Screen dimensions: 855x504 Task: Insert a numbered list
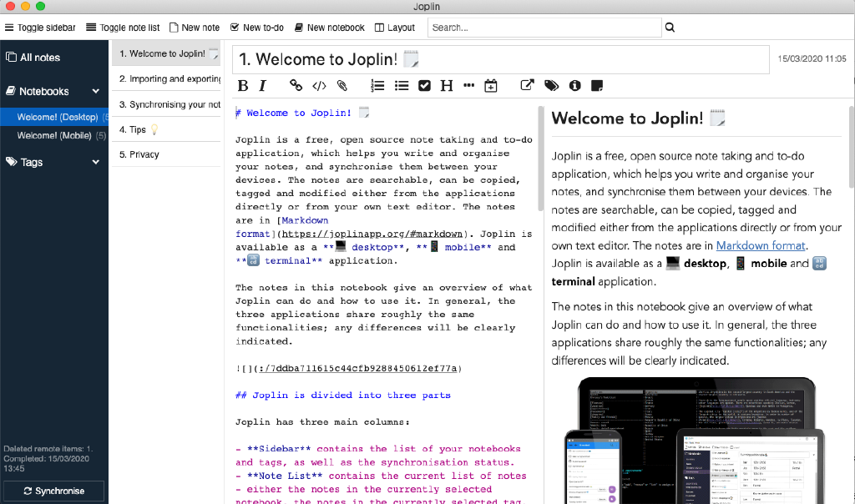tap(377, 85)
